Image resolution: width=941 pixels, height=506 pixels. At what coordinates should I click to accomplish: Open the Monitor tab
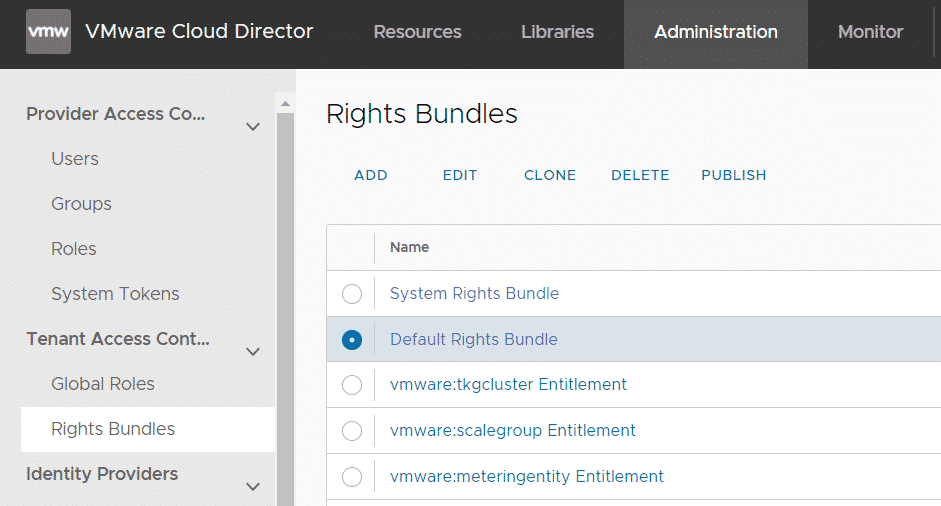point(870,32)
